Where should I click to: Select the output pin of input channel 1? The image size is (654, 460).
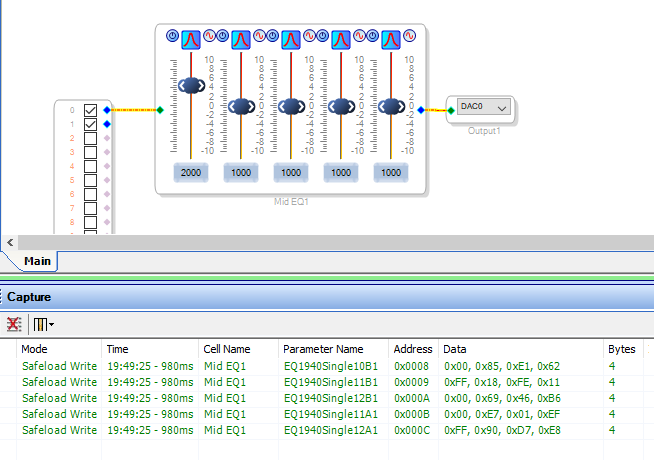pos(107,124)
